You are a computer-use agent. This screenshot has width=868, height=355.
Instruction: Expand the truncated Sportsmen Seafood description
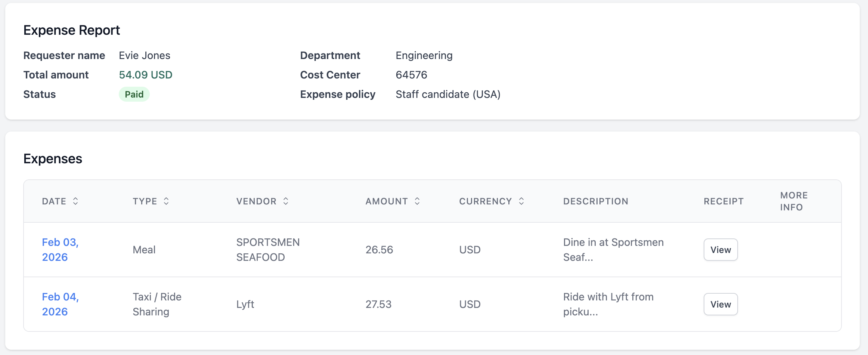pos(613,250)
